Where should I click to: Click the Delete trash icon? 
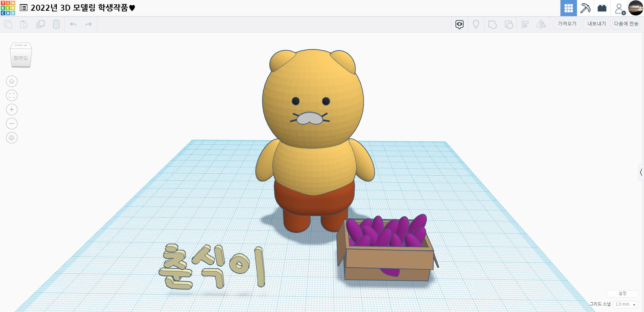tap(56, 24)
